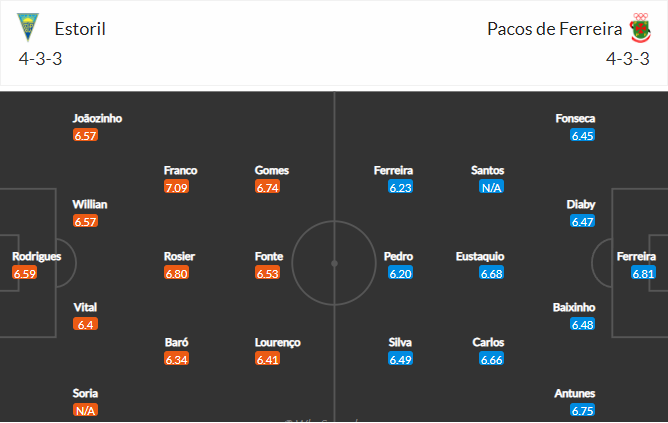Click Santos's N/A rating badge
This screenshot has height=423, width=668.
[491, 187]
